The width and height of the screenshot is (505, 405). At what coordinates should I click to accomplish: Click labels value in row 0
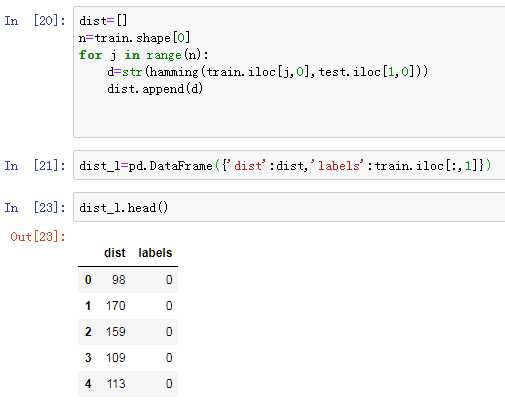[x=169, y=279]
